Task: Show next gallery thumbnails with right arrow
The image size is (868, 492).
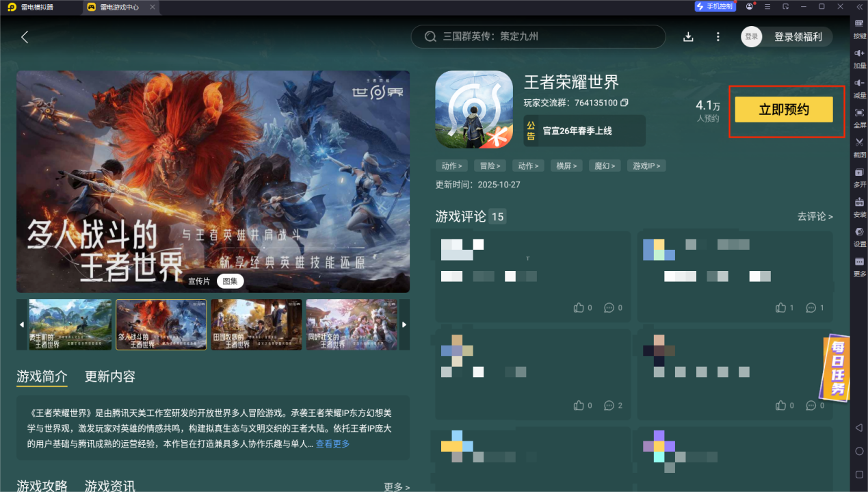Action: pos(404,324)
